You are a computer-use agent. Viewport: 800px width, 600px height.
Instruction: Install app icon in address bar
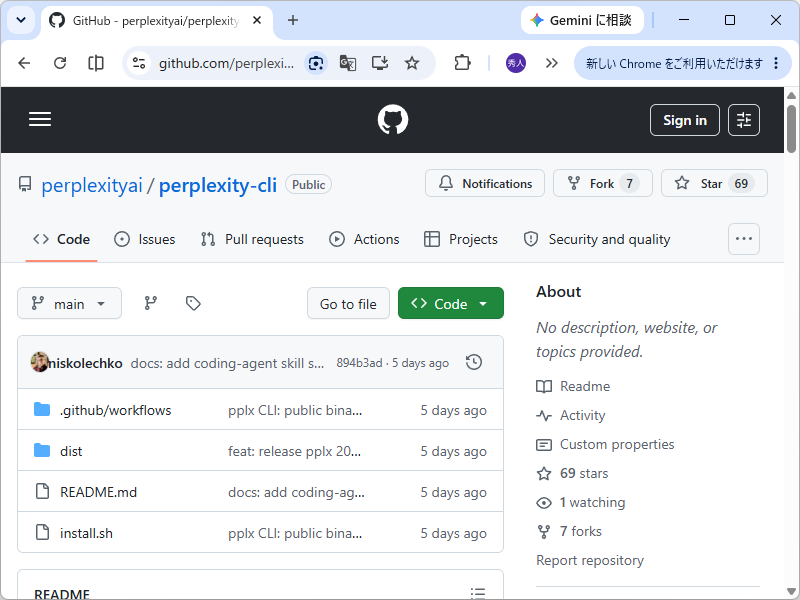pyautogui.click(x=380, y=63)
